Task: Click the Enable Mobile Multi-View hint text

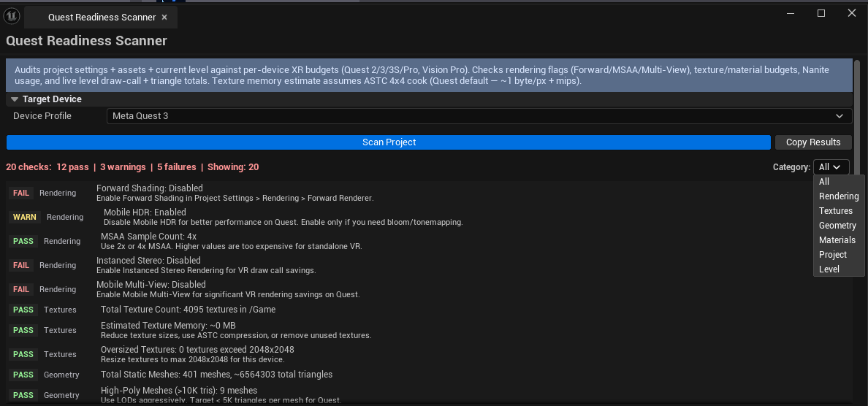Action: coord(228,294)
